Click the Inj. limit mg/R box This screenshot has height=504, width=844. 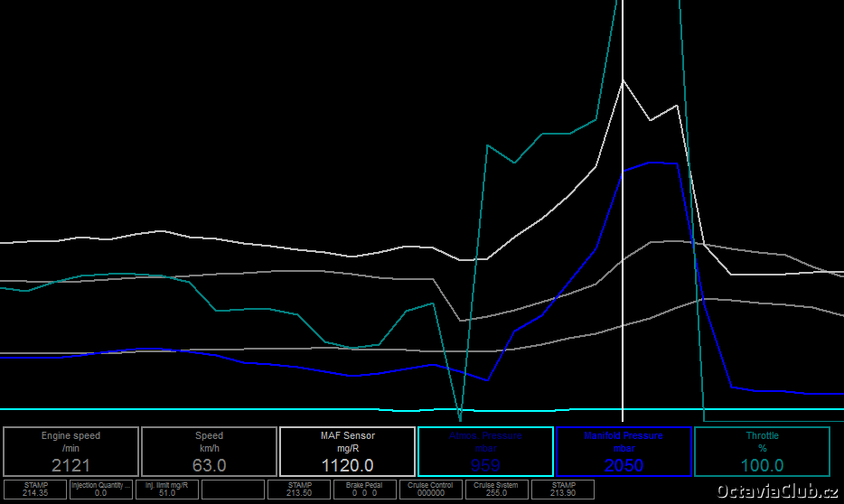coord(166,490)
